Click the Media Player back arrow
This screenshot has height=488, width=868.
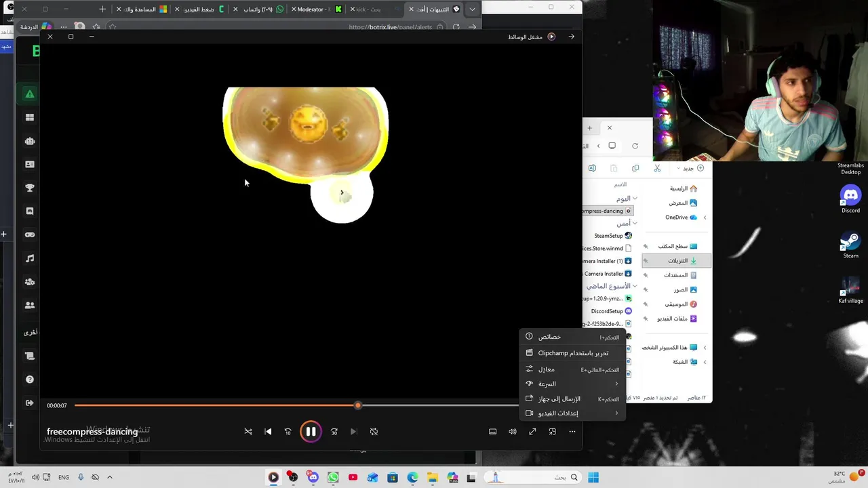[x=571, y=37]
